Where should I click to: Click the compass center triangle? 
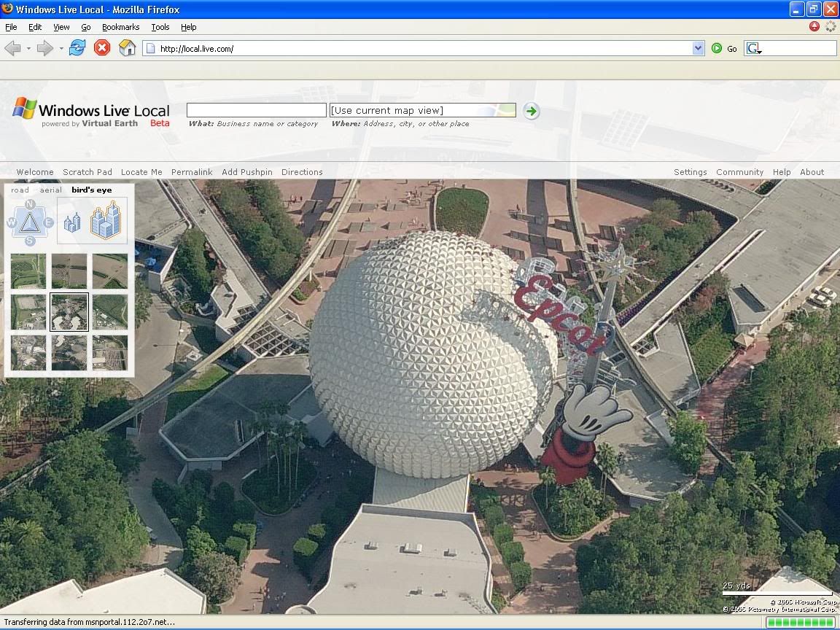[30, 223]
